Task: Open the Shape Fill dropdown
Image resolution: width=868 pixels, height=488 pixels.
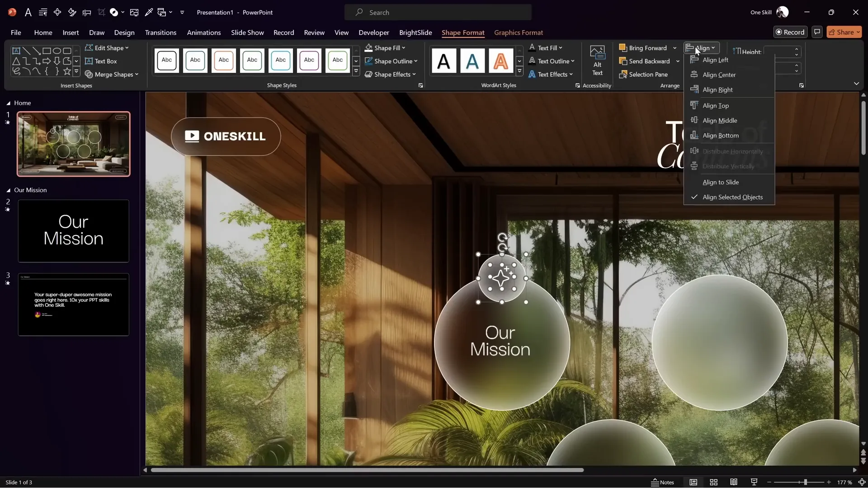Action: click(385, 47)
